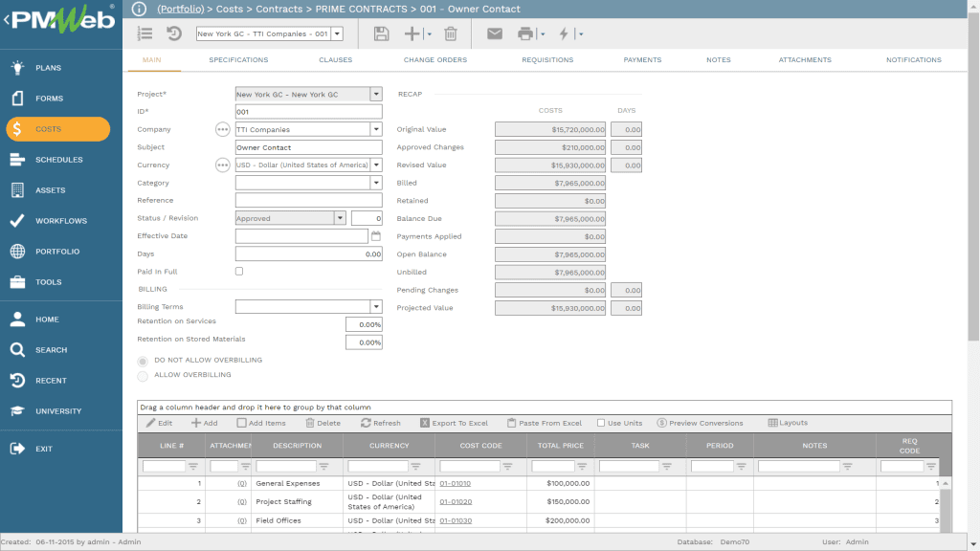Viewport: 980px width, 551px height.
Task: Click the Portfolio breadcrumb link
Action: [181, 9]
